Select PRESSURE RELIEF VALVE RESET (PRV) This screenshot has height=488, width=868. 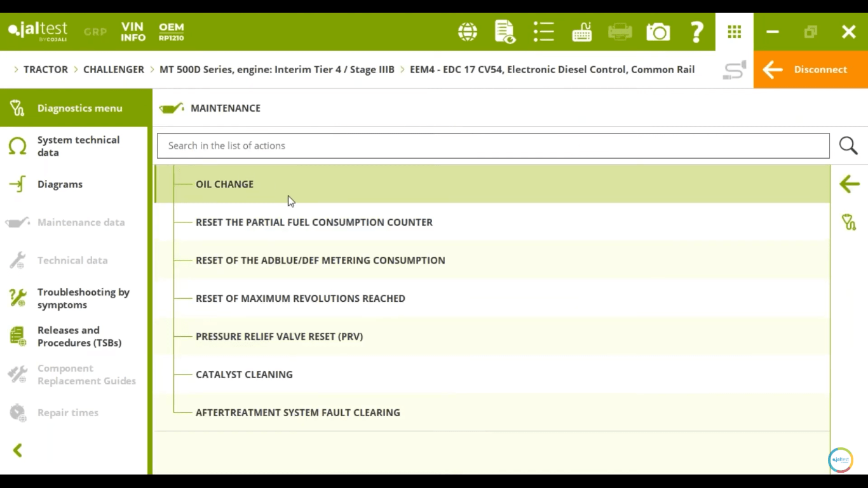279,337
